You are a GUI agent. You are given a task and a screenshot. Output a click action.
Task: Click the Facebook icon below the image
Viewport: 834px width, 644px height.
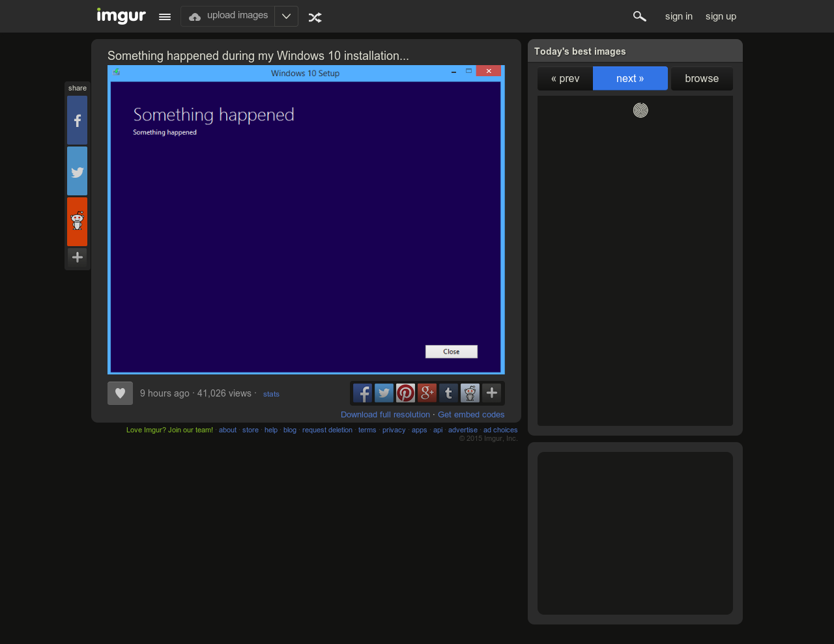(x=362, y=393)
